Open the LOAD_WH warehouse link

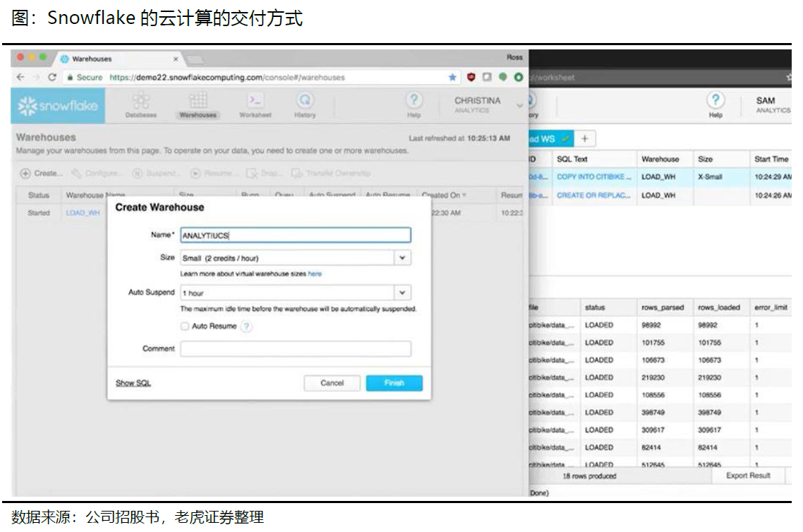(x=83, y=212)
